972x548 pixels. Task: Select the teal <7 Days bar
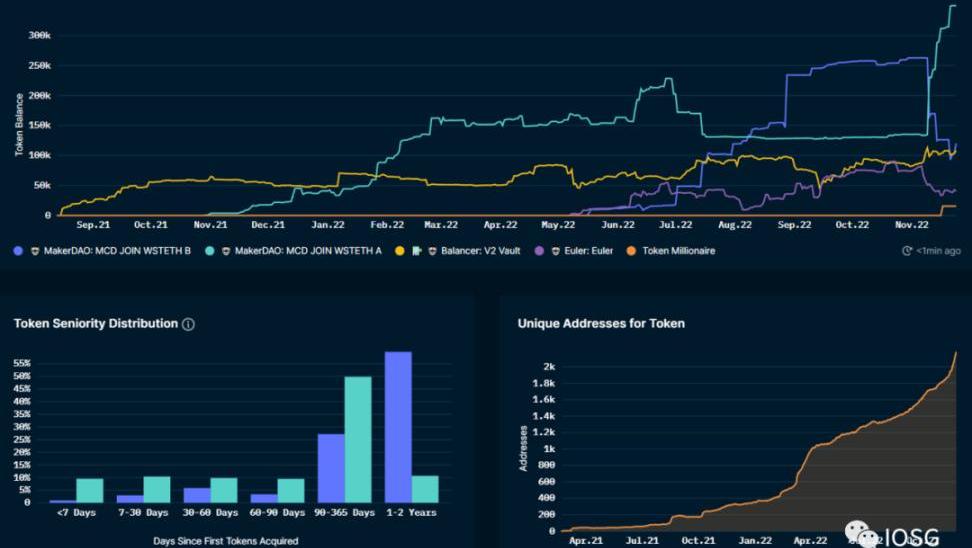click(90, 490)
